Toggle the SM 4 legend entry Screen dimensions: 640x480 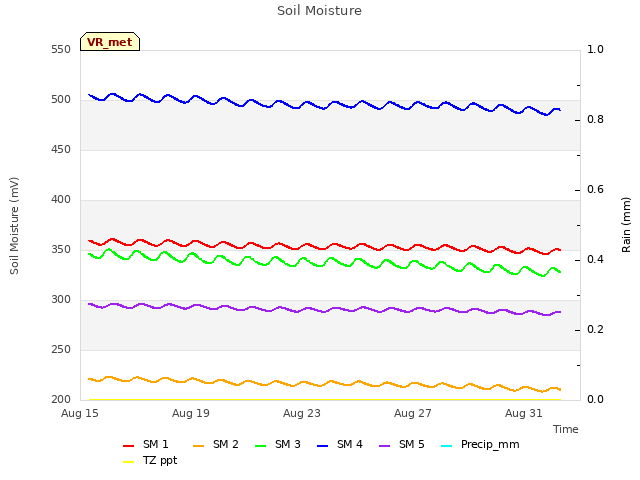coord(340,444)
